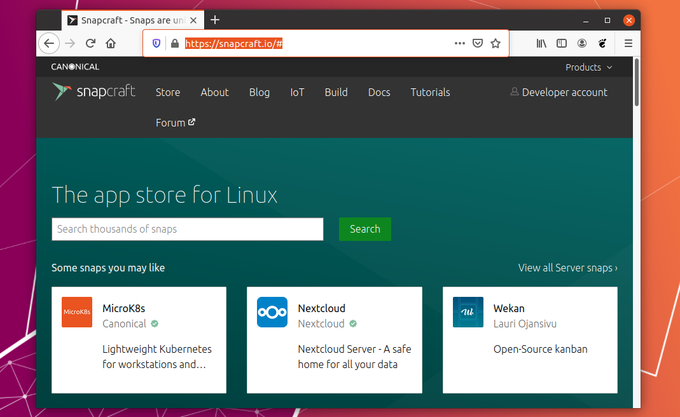The height and width of the screenshot is (417, 680).
Task: Show site security padlock info
Action: point(175,43)
